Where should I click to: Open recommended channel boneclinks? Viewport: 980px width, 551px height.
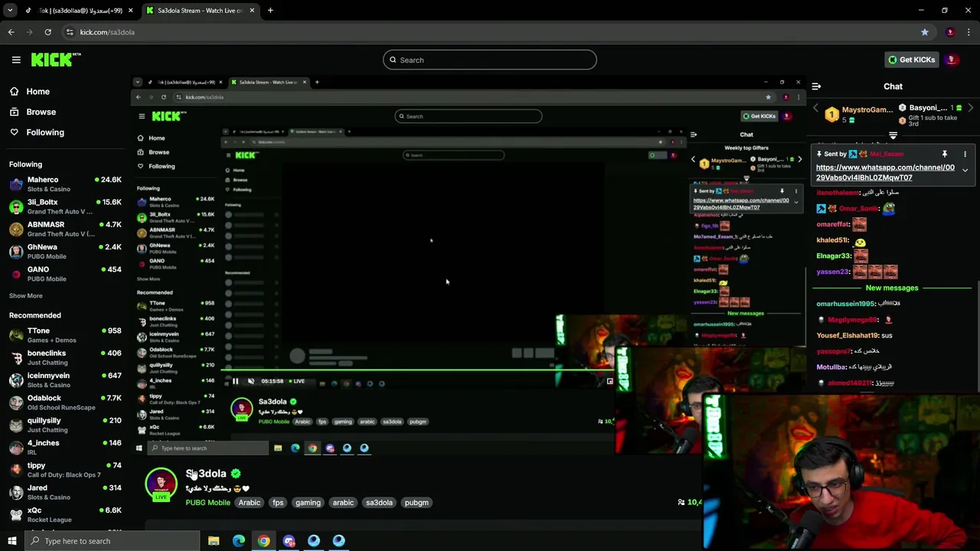pos(65,357)
